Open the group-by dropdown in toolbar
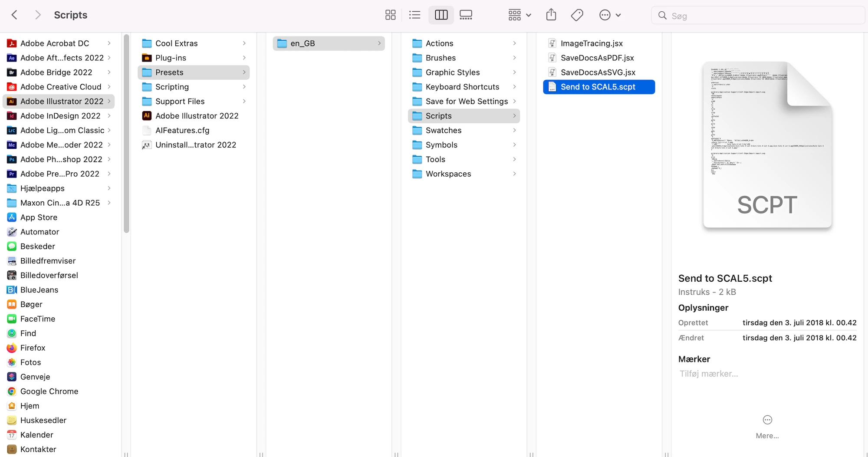The height and width of the screenshot is (457, 868). click(519, 15)
